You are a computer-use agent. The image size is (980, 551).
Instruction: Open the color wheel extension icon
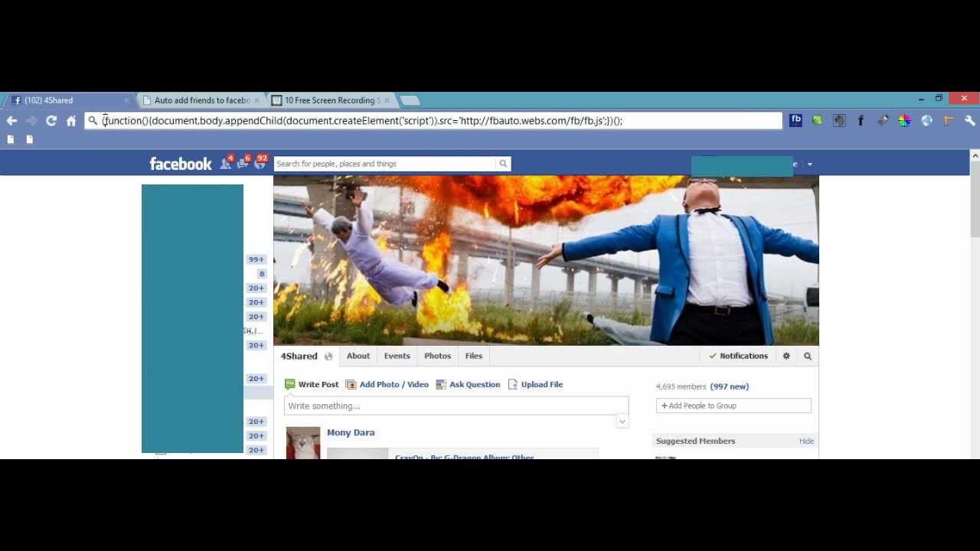(x=905, y=120)
